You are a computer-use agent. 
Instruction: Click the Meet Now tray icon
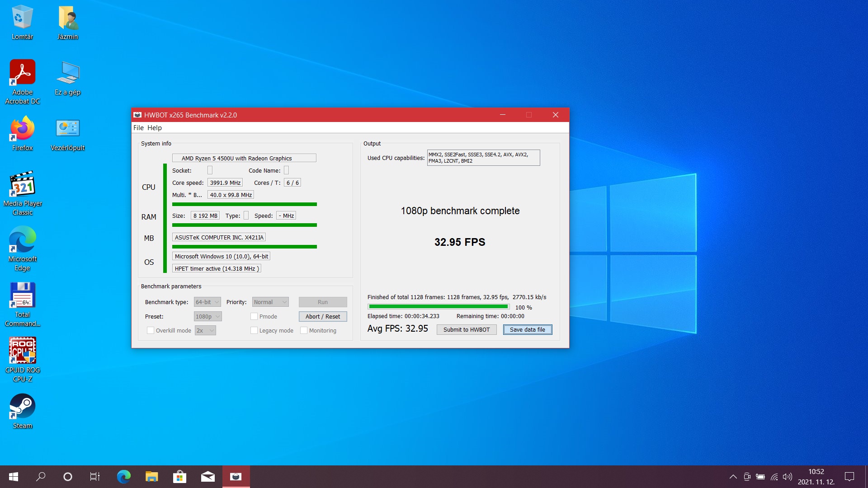click(747, 477)
